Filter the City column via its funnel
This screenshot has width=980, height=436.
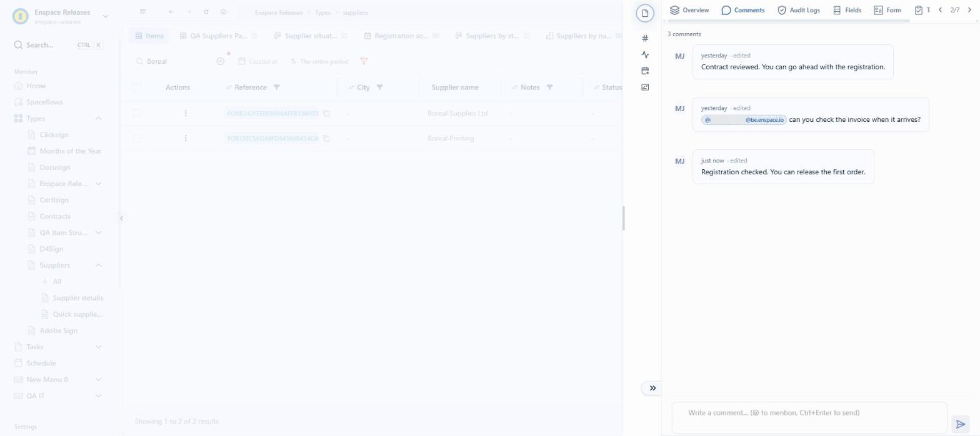tap(379, 87)
